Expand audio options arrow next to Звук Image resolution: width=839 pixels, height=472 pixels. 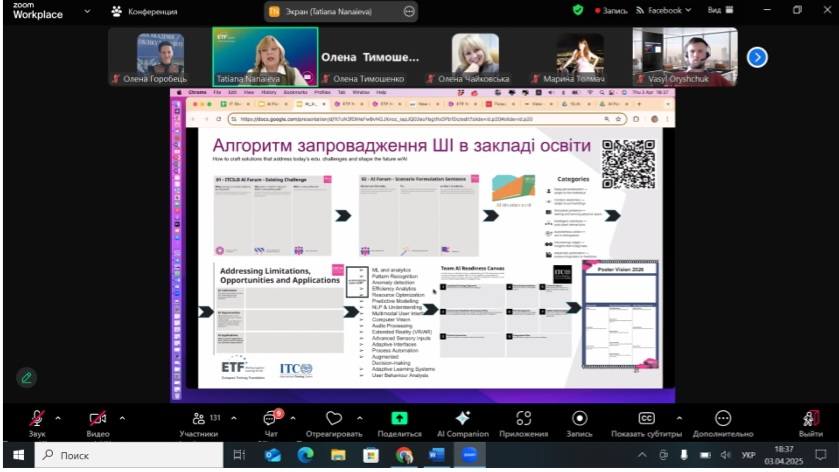pyautogui.click(x=58, y=418)
